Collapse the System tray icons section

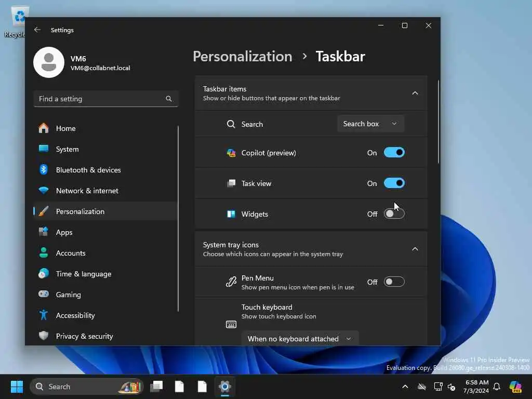click(x=415, y=249)
